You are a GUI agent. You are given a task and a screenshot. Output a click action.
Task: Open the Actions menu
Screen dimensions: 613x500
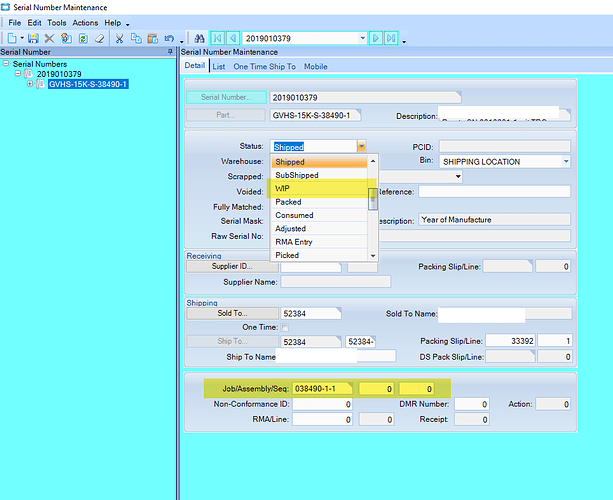click(85, 22)
